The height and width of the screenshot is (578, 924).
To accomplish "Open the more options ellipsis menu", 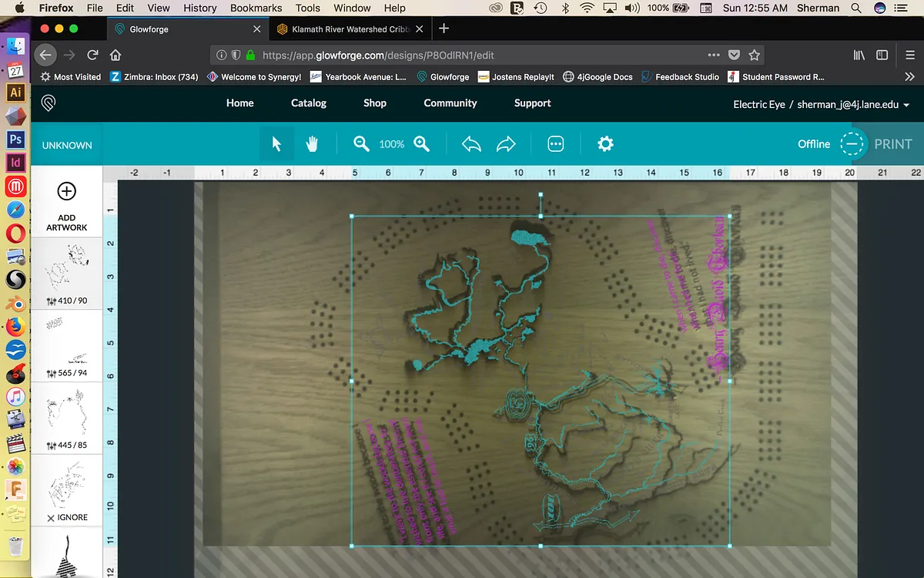I will 556,144.
